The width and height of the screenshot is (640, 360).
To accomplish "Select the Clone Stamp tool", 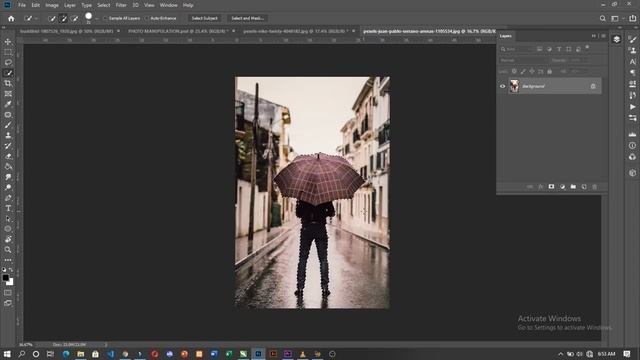I will (8, 135).
